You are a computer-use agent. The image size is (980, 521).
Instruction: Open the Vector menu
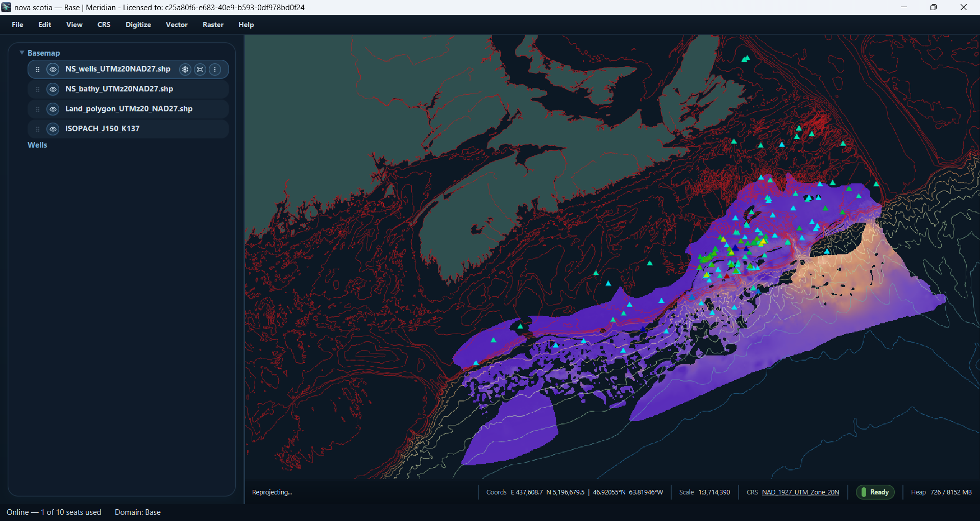pos(177,25)
